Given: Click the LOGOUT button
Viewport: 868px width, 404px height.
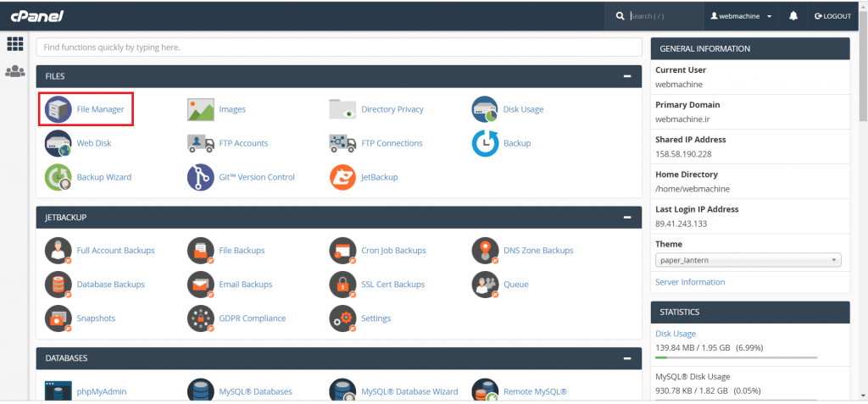Looking at the screenshot, I should pos(833,16).
